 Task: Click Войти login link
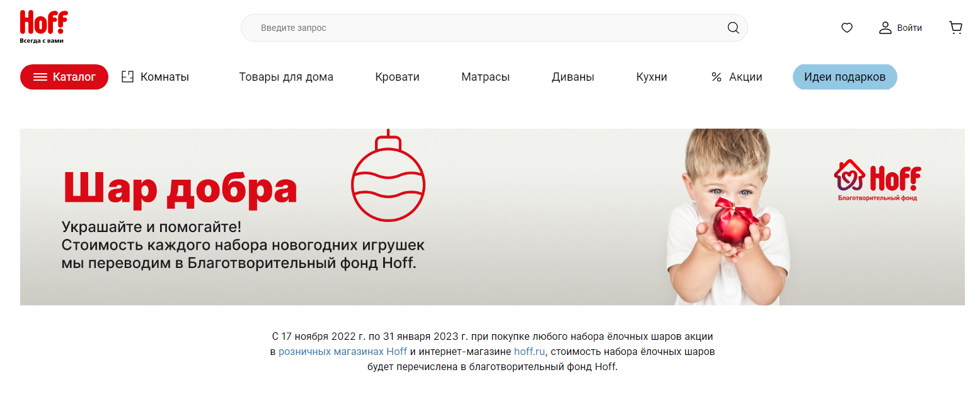click(x=909, y=28)
